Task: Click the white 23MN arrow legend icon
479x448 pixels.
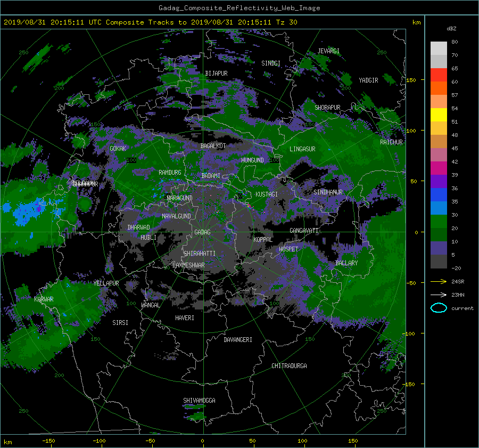Action: [439, 295]
